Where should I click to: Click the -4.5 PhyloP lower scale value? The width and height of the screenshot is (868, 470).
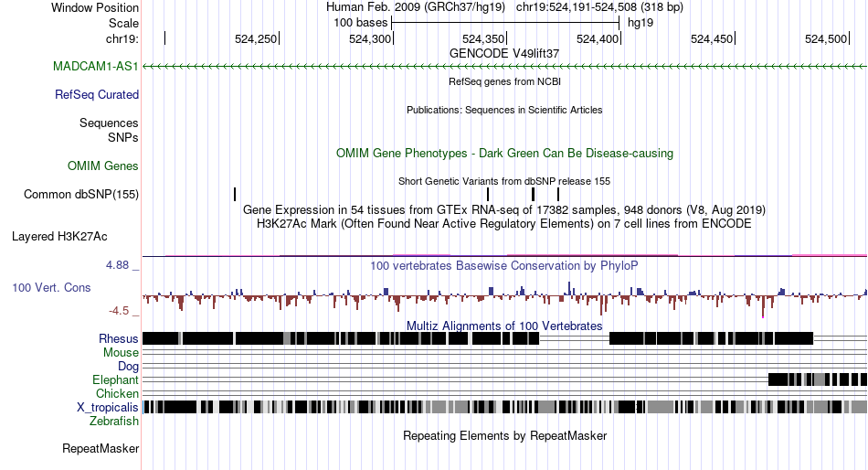(x=119, y=311)
